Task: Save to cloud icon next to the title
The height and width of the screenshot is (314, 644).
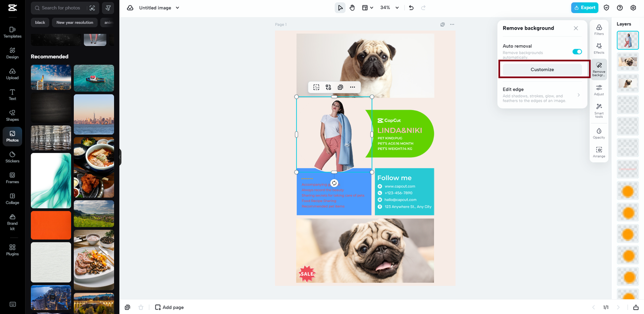Action: click(130, 8)
